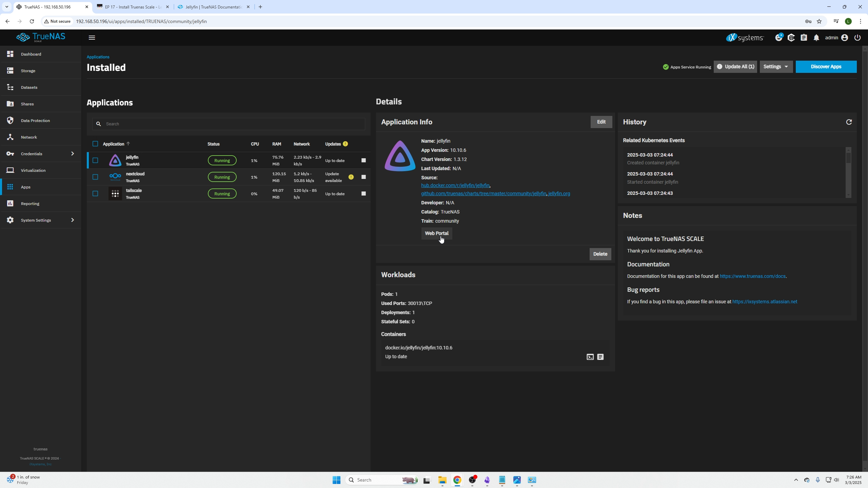Click the TrueNAS SCALE logo
The width and height of the screenshot is (868, 488).
pos(40,37)
